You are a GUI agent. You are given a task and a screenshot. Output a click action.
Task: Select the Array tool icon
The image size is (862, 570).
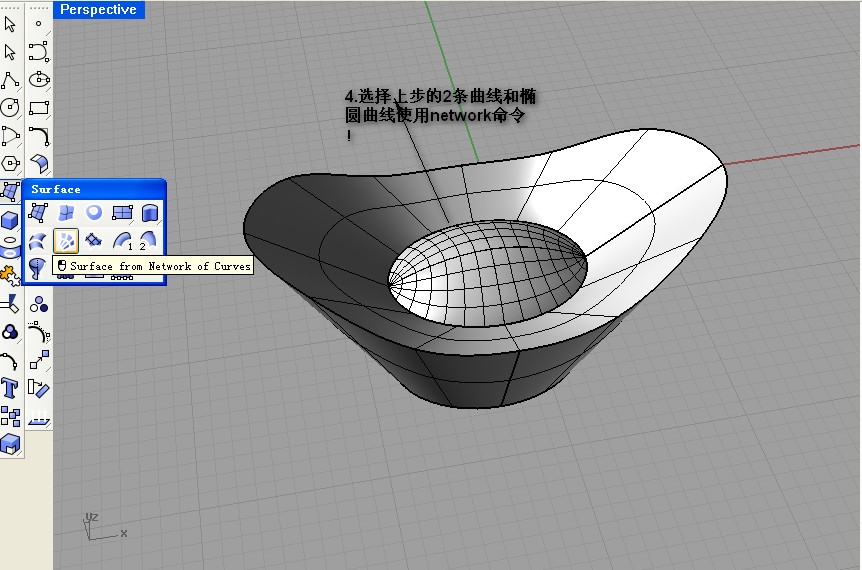(x=10, y=416)
